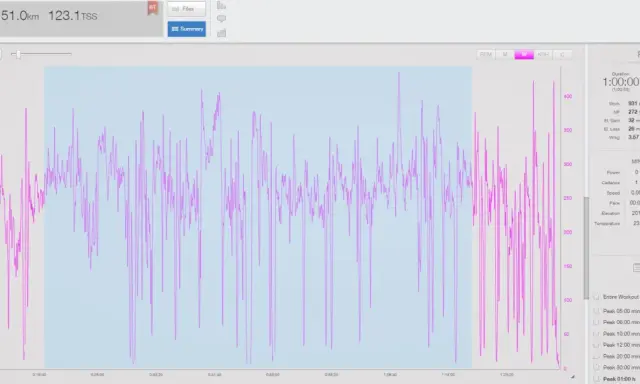Click the Elevation row label
The image size is (640, 384).
611,213
